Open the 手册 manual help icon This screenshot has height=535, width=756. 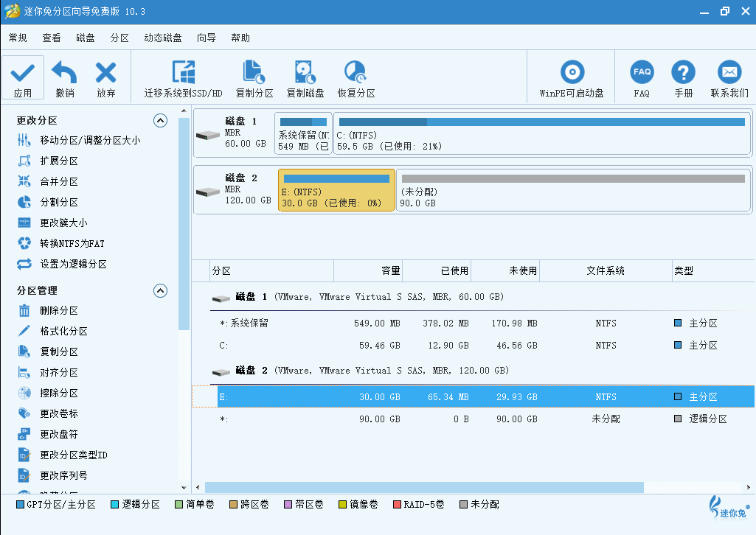pyautogui.click(x=683, y=72)
